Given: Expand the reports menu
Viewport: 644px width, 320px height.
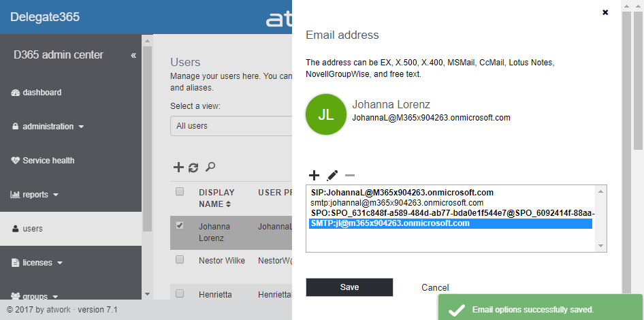Looking at the screenshot, I should 35,195.
